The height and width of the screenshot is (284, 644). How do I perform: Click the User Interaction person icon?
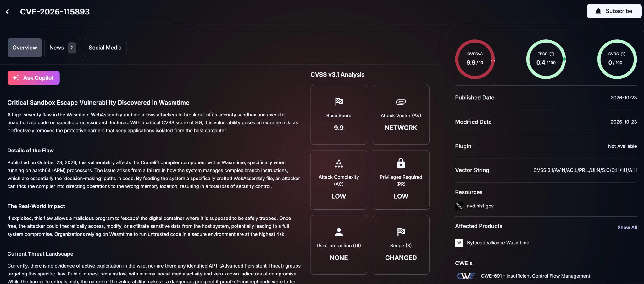[x=339, y=232]
